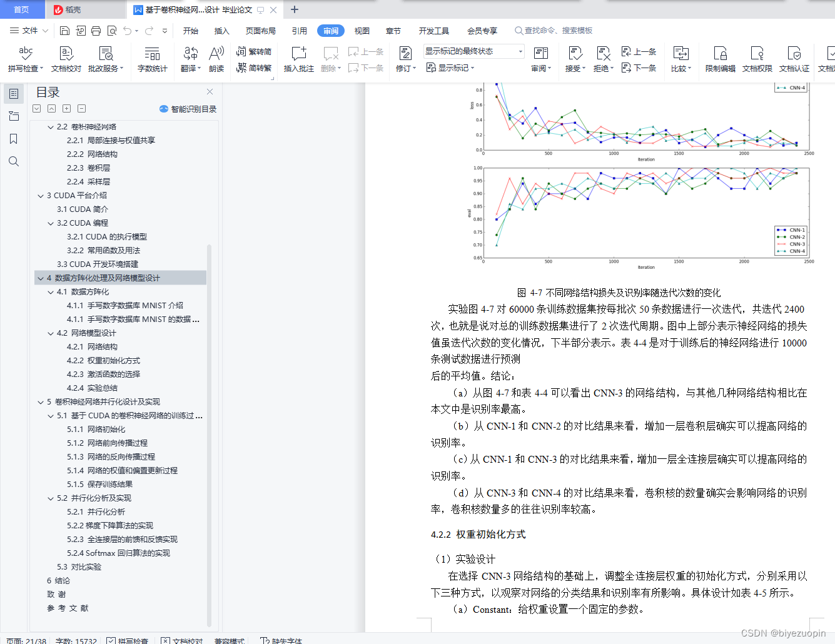Open the correction service (批改服务) tool
This screenshot has width=835, height=644.
tap(106, 59)
